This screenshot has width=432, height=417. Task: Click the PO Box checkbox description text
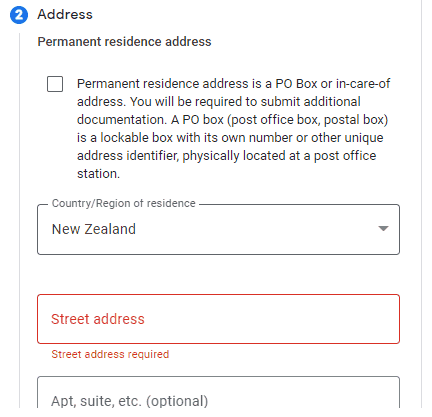[x=233, y=128]
